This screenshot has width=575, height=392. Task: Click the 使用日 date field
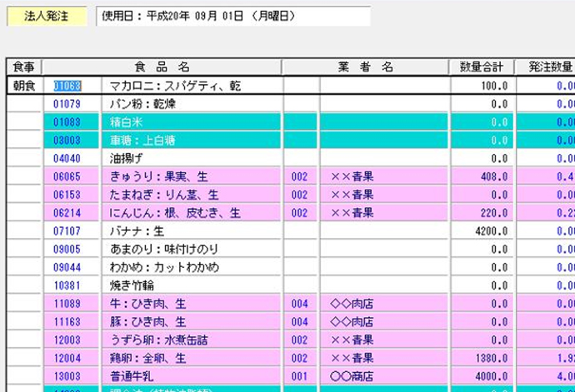pyautogui.click(x=232, y=17)
